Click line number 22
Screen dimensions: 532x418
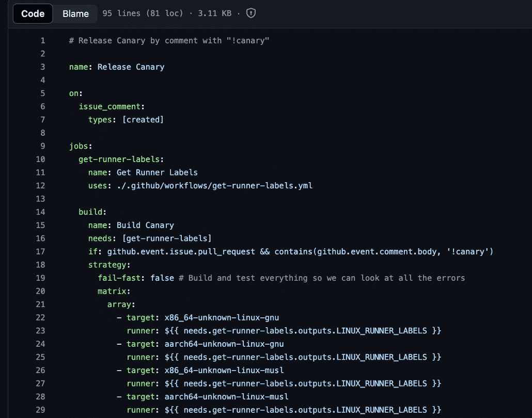[x=41, y=317]
